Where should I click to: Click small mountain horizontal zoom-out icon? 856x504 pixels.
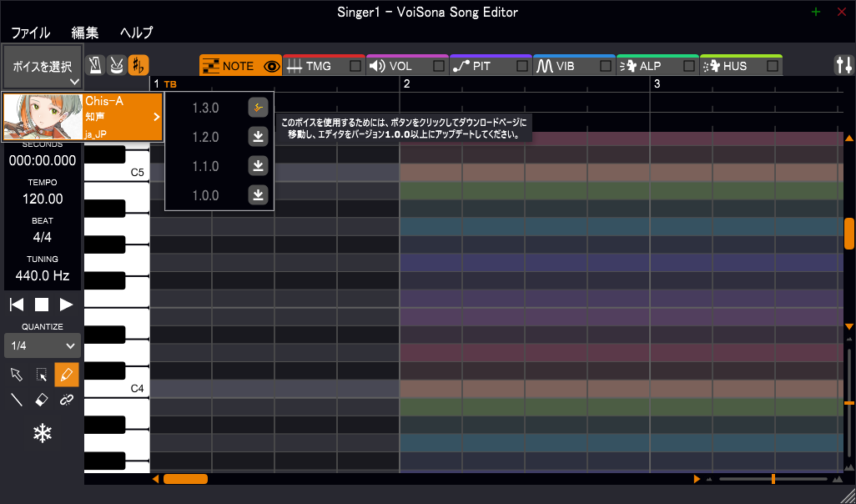point(710,480)
